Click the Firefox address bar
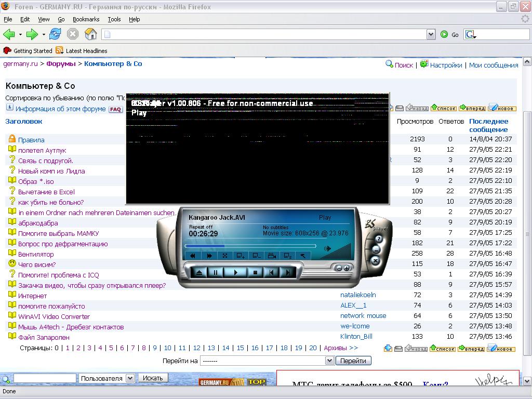The height and width of the screenshot is (399, 532). coord(264,34)
